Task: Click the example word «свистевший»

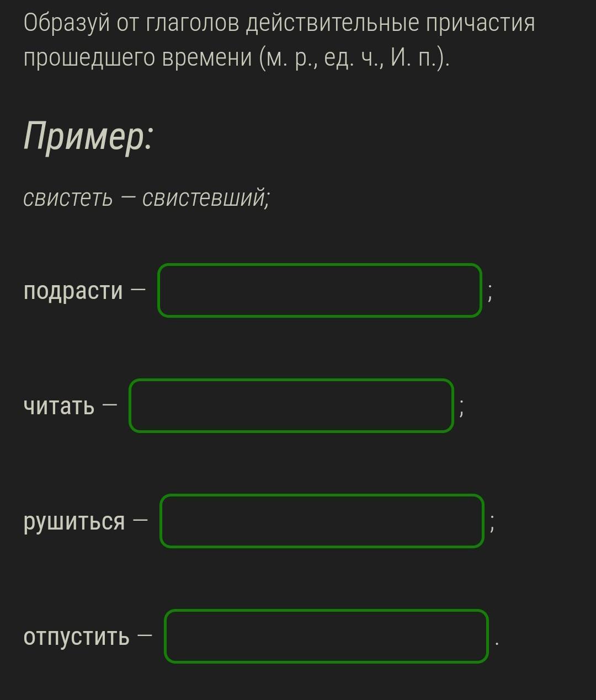Action: (x=204, y=198)
